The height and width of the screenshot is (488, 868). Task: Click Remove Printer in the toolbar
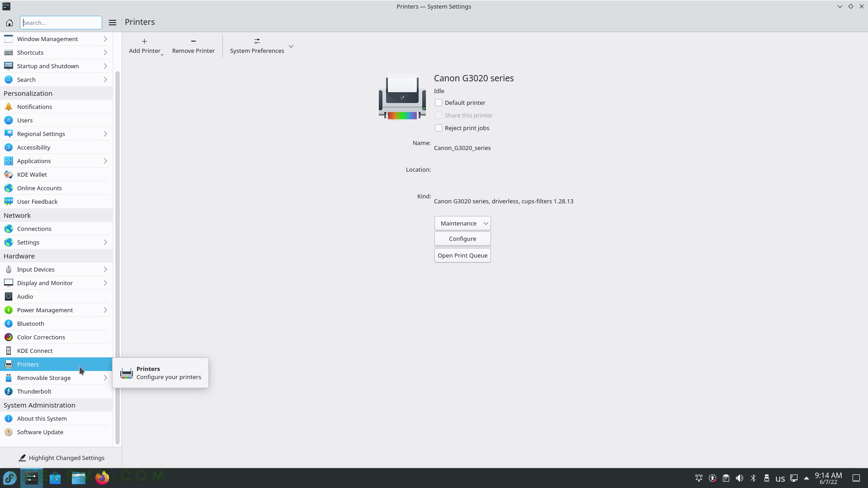(193, 46)
